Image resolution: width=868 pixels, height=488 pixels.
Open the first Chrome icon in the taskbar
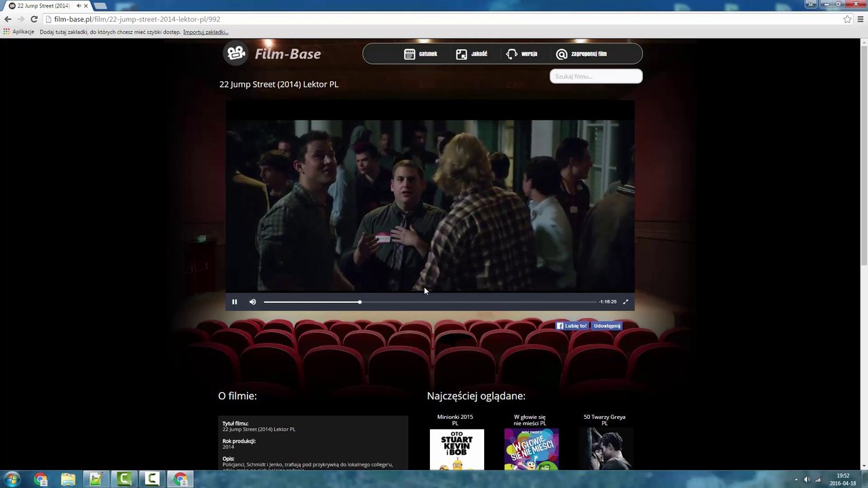[x=41, y=480]
